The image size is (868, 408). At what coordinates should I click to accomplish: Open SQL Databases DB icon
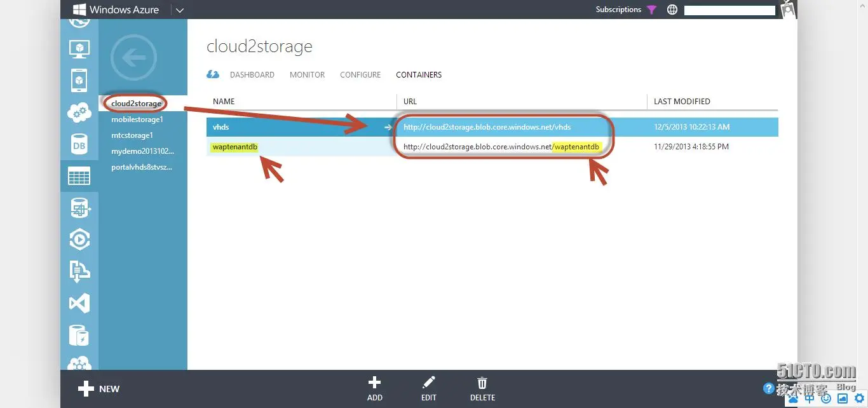(79, 145)
